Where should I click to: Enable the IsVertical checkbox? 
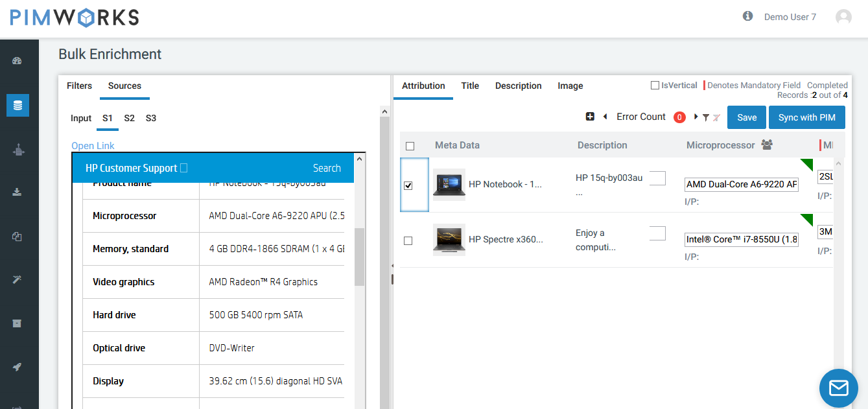pyautogui.click(x=655, y=86)
